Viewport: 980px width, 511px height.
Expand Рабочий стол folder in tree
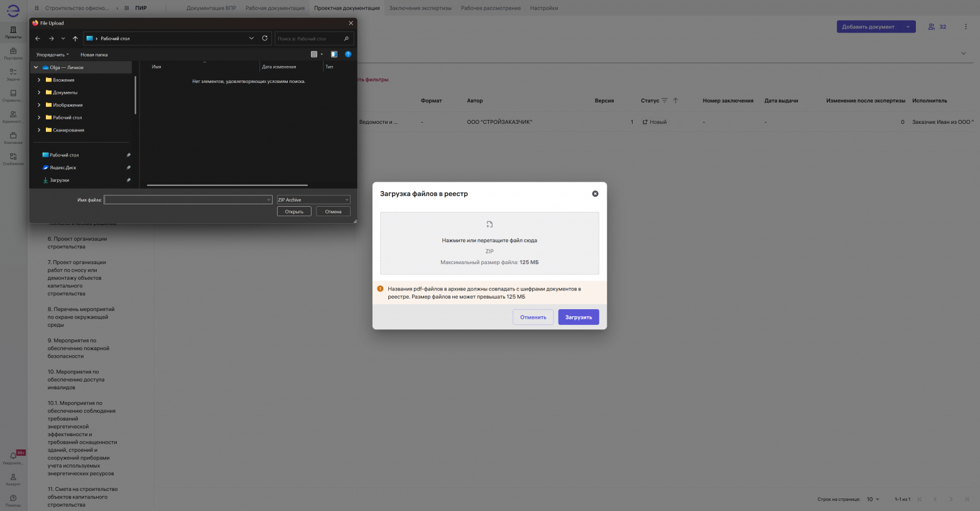39,118
